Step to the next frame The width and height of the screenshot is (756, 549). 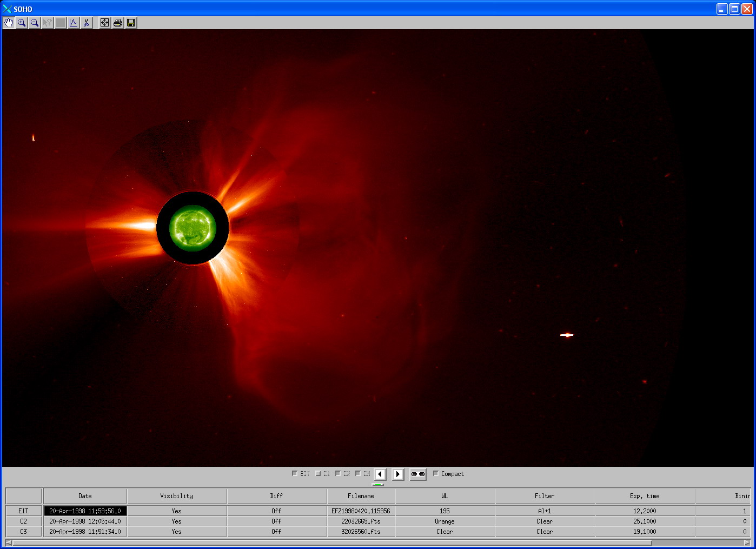(398, 474)
